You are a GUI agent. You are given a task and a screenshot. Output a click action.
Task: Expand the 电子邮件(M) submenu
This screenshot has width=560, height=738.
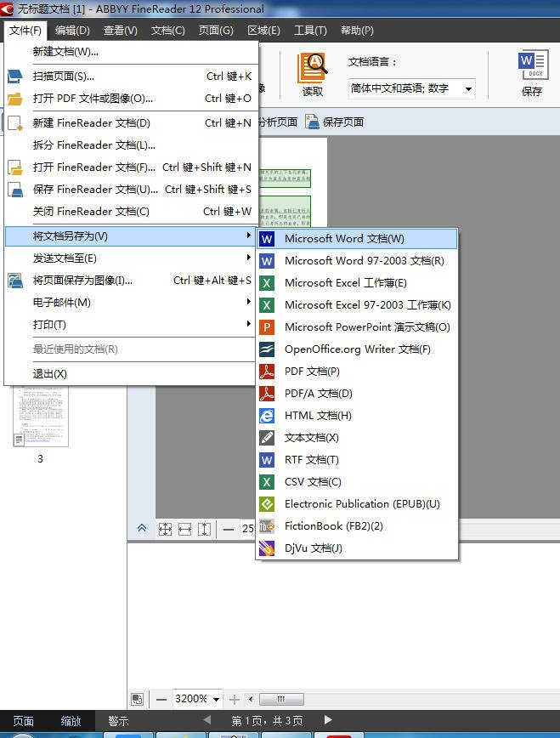click(x=130, y=302)
